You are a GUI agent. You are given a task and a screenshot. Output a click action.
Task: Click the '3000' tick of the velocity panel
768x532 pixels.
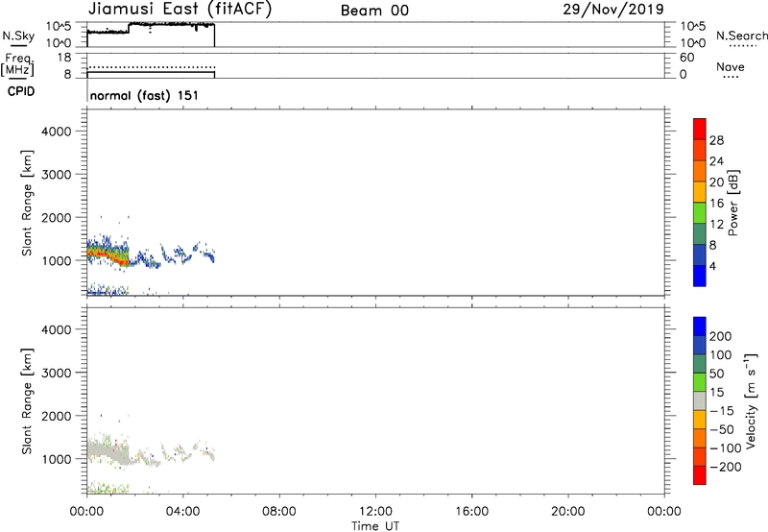coord(57,373)
